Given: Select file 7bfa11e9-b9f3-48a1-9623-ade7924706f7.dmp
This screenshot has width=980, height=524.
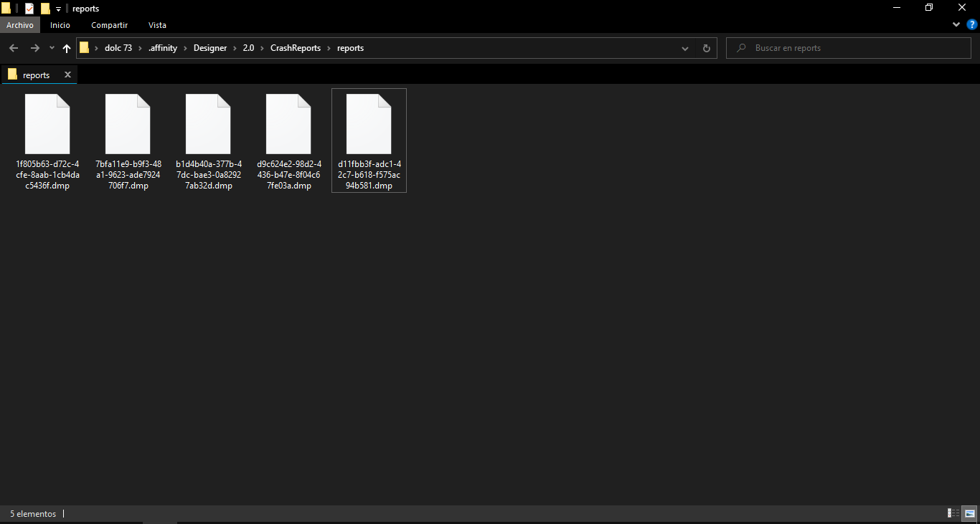Looking at the screenshot, I should 128,140.
